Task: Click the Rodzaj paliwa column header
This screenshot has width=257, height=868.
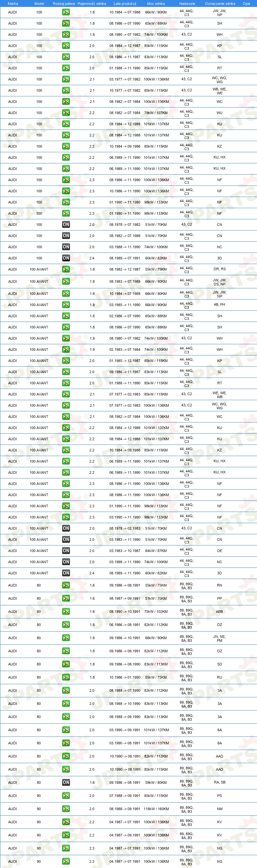Action: point(64,4)
